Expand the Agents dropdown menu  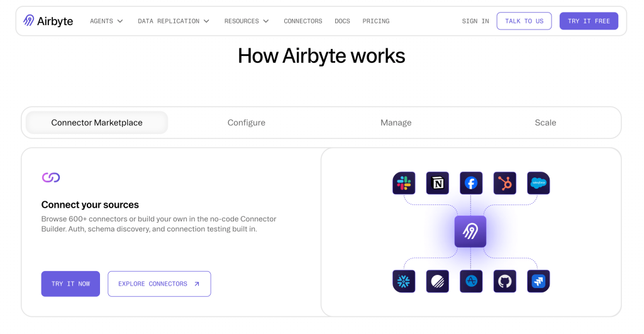point(106,21)
